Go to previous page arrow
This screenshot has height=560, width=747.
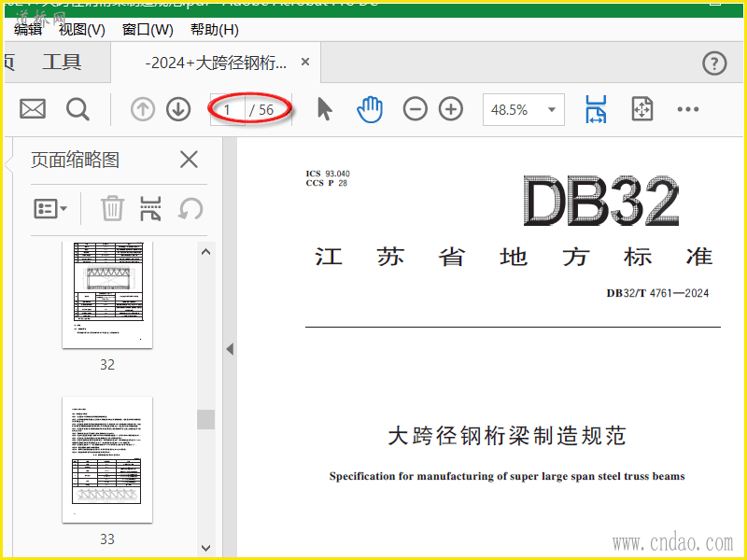point(143,109)
